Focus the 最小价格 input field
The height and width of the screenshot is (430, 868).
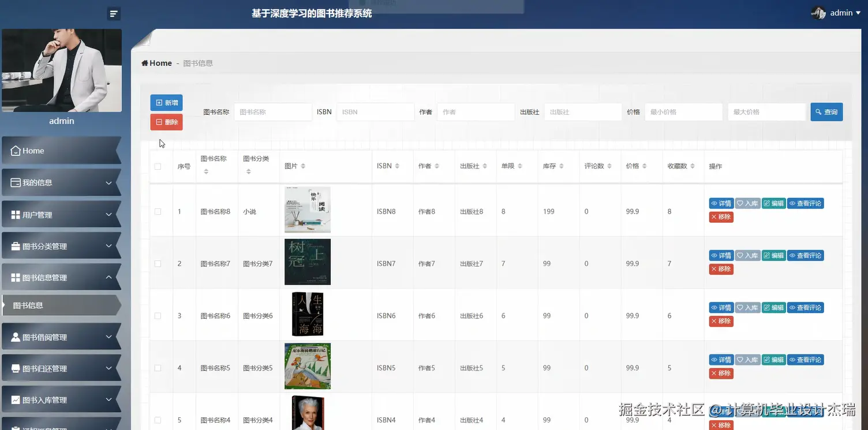tap(683, 112)
